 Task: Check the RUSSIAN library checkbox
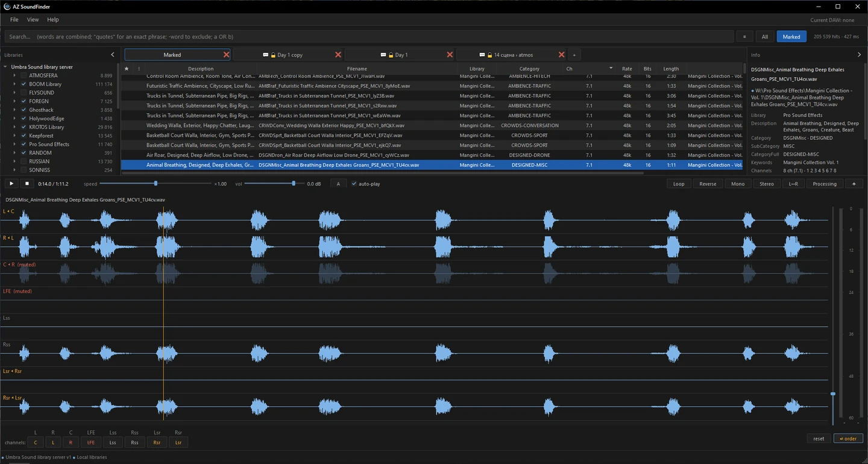(24, 161)
